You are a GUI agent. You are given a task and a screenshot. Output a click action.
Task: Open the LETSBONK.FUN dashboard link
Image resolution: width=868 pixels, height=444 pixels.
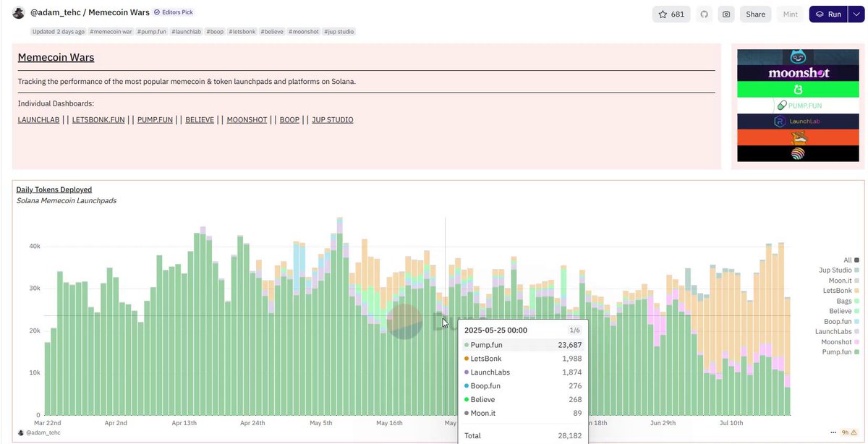[98, 120]
